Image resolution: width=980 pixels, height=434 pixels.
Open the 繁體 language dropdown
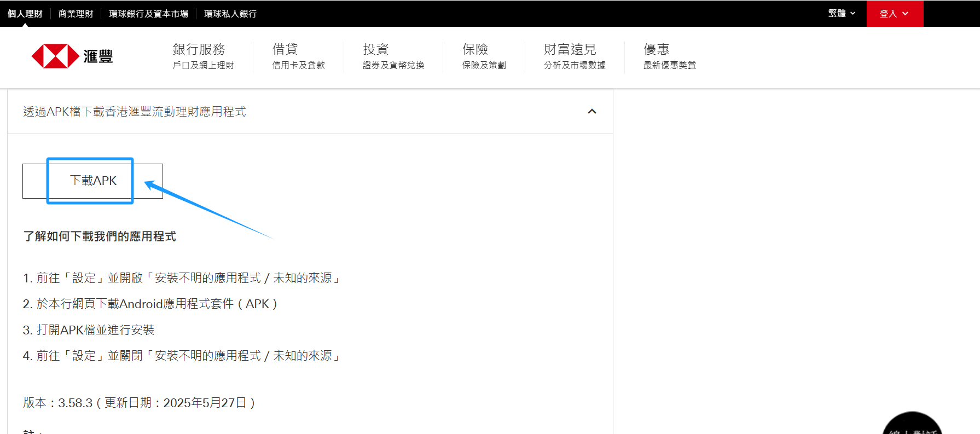point(842,13)
